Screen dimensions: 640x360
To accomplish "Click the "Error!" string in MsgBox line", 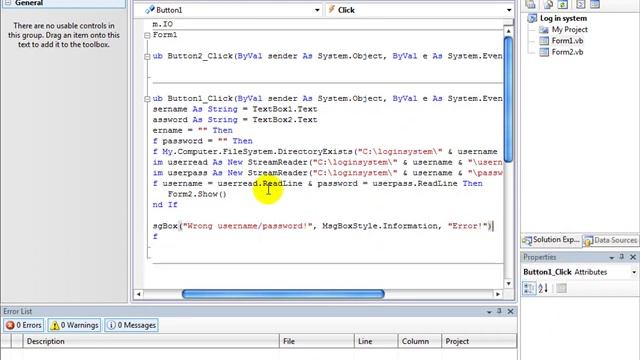I will [468, 226].
